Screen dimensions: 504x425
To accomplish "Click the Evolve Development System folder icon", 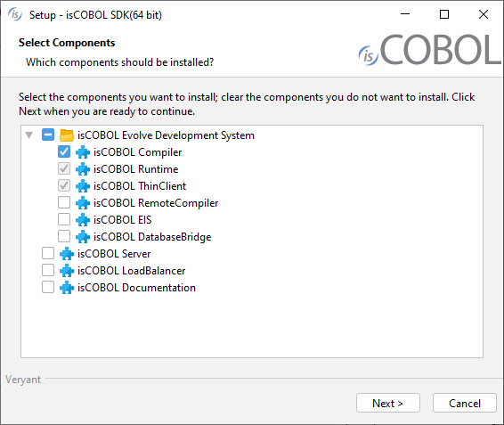I will coord(67,135).
